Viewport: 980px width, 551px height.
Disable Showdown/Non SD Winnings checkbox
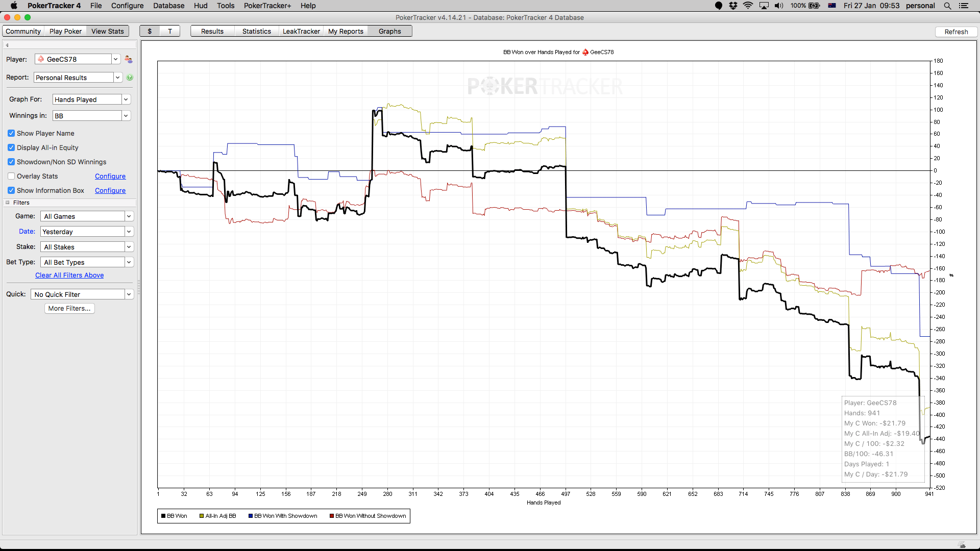tap(11, 162)
